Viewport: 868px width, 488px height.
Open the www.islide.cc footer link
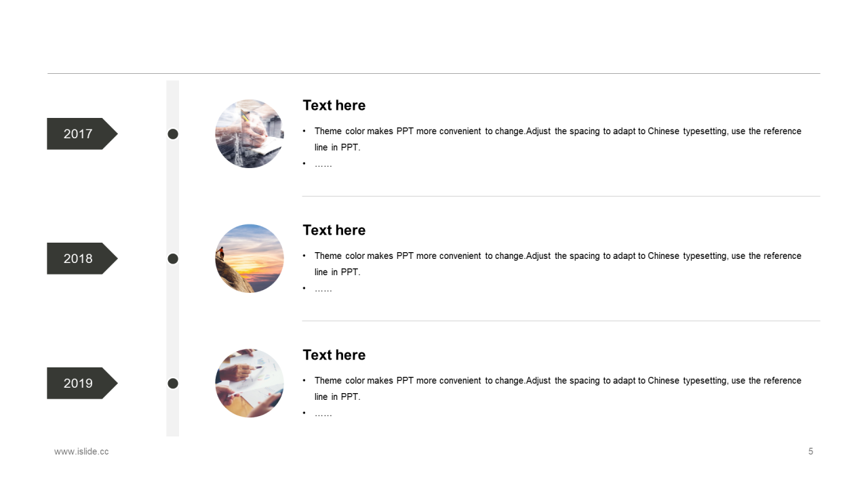tap(81, 451)
